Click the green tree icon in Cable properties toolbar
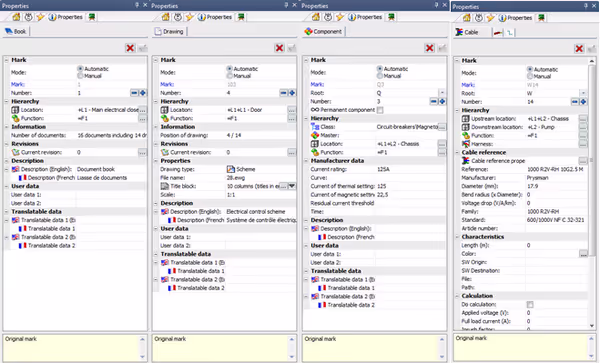This screenshot has height=363, width=600. pyautogui.click(x=541, y=18)
